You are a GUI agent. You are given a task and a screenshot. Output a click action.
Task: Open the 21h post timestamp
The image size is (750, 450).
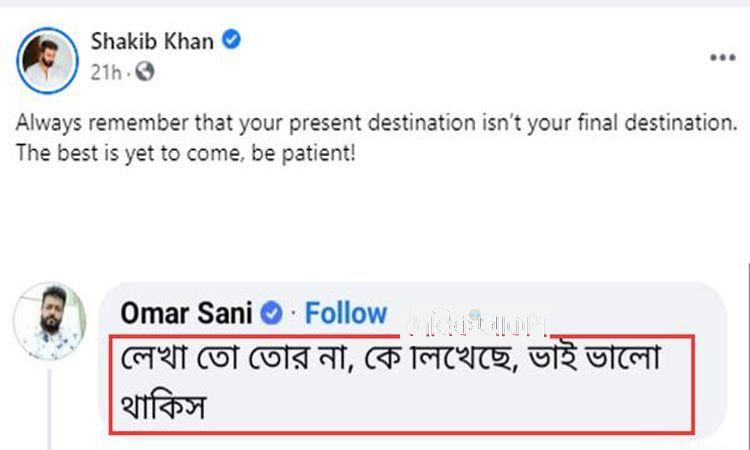(104, 71)
